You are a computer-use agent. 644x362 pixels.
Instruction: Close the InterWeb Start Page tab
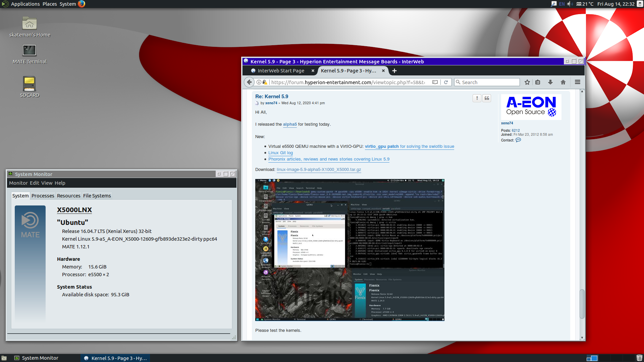click(313, 71)
